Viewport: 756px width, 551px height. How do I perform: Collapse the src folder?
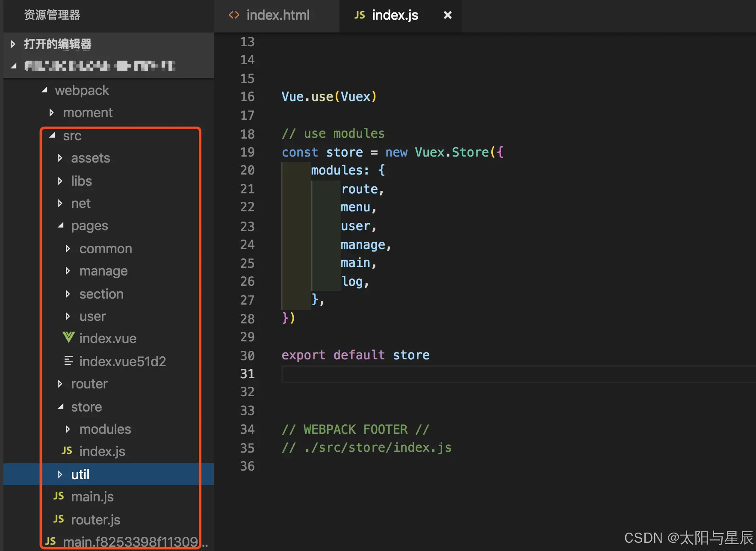click(x=53, y=136)
